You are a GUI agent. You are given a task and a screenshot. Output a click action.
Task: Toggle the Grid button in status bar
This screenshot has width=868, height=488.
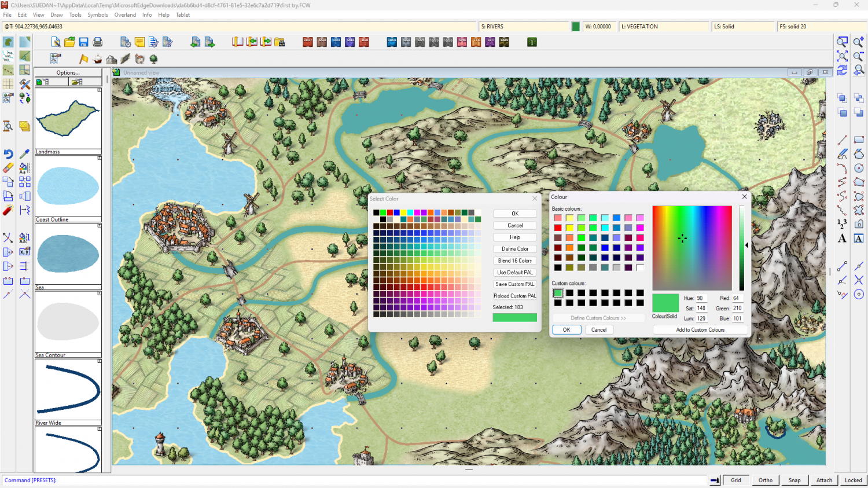736,480
